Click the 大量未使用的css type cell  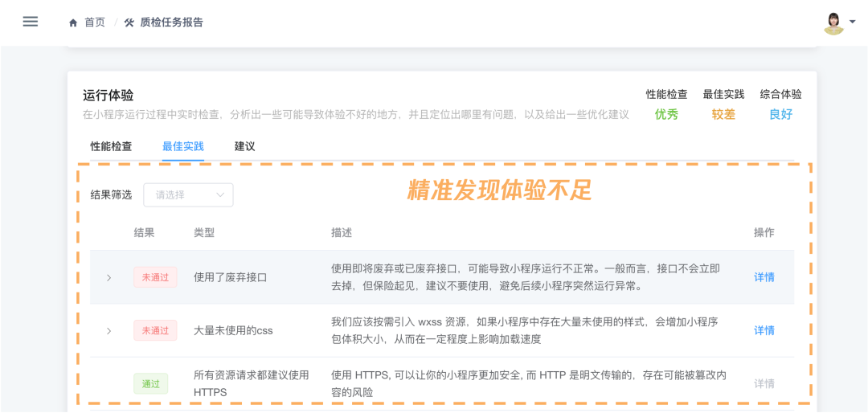coord(233,330)
